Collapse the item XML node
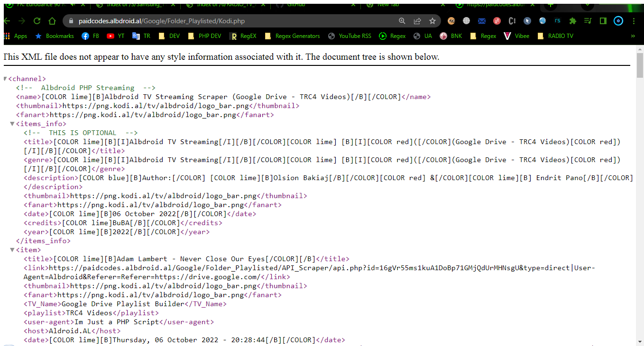Screen dimensions: 644x346 [13, 250]
